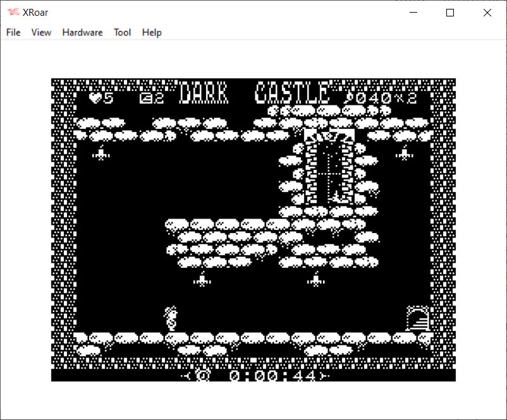Click the arched exit doorway at bottom right

(417, 319)
